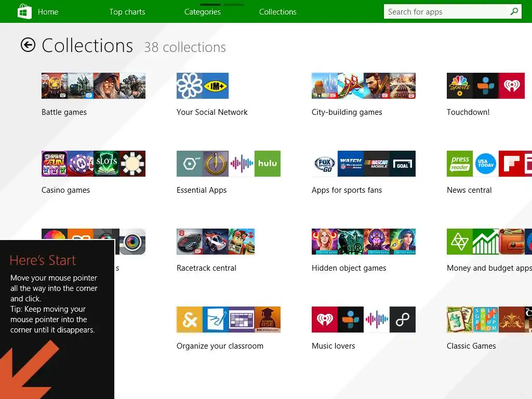Select the Collections tab in top bar

click(278, 12)
